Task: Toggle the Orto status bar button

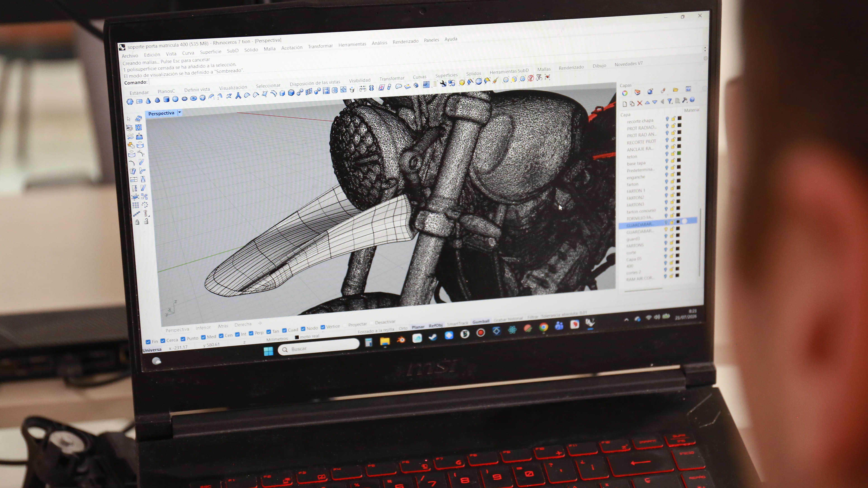Action: click(403, 328)
